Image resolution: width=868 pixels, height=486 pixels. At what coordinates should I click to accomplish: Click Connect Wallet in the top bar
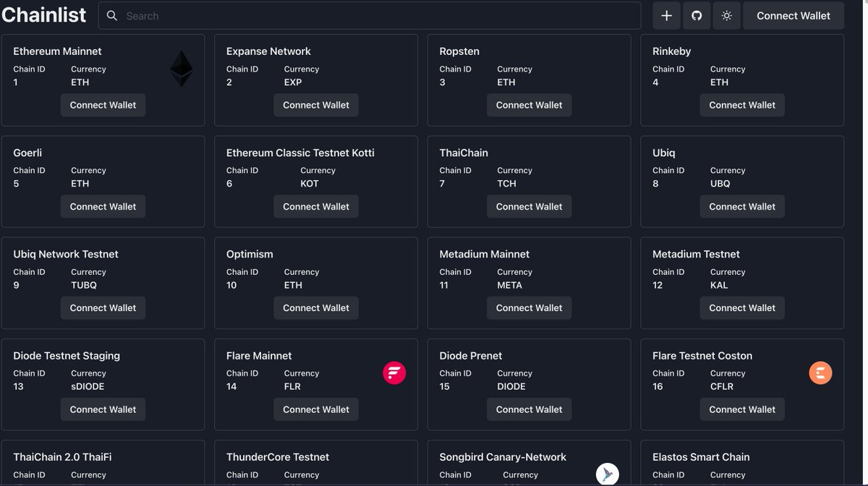pyautogui.click(x=793, y=14)
